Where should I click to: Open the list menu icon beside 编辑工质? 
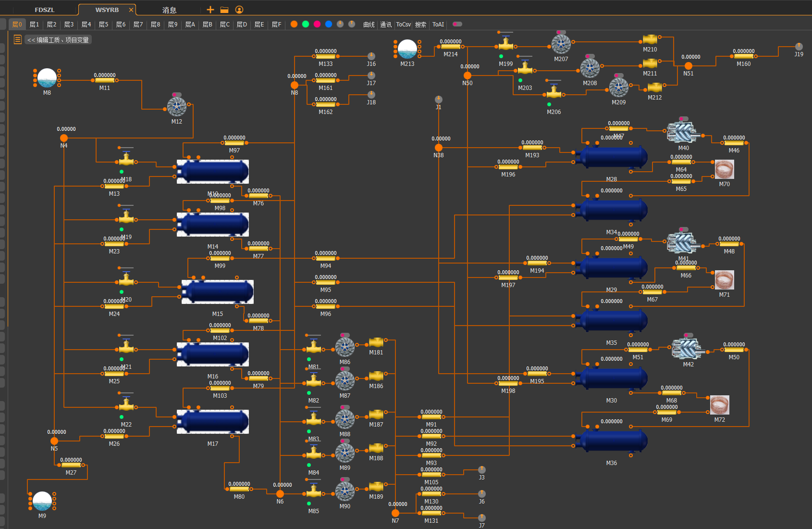pos(17,39)
